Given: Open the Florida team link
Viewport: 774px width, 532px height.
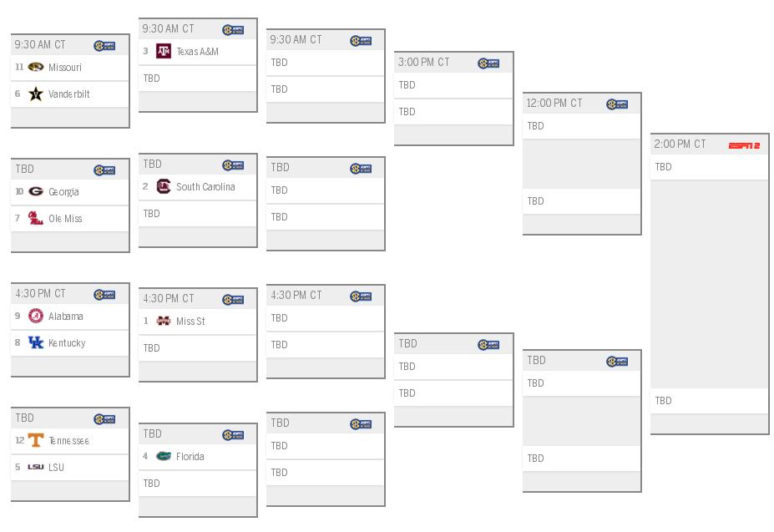Looking at the screenshot, I should pyautogui.click(x=190, y=457).
